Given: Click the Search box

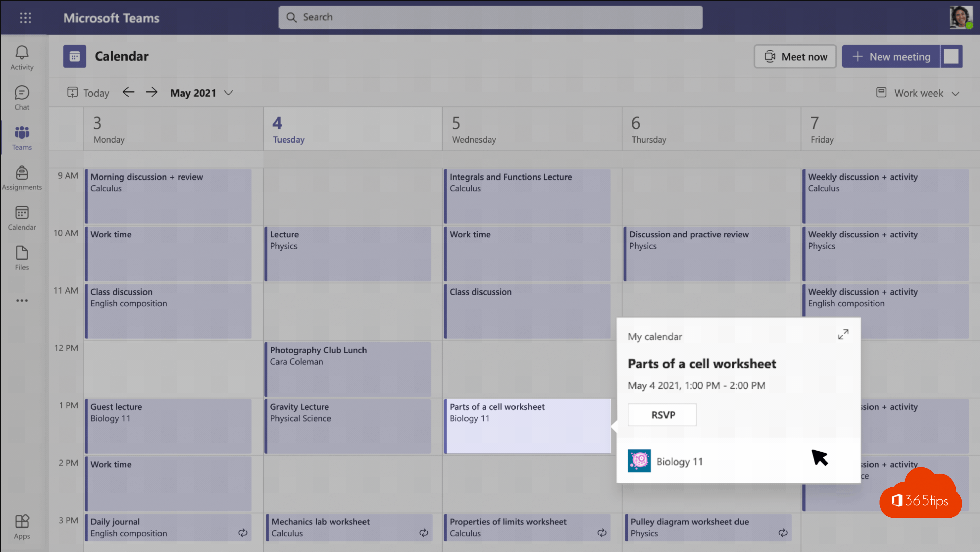Looking at the screenshot, I should (x=490, y=17).
